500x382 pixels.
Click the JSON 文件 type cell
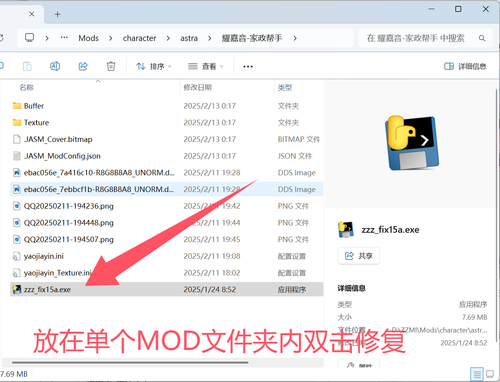(x=295, y=156)
